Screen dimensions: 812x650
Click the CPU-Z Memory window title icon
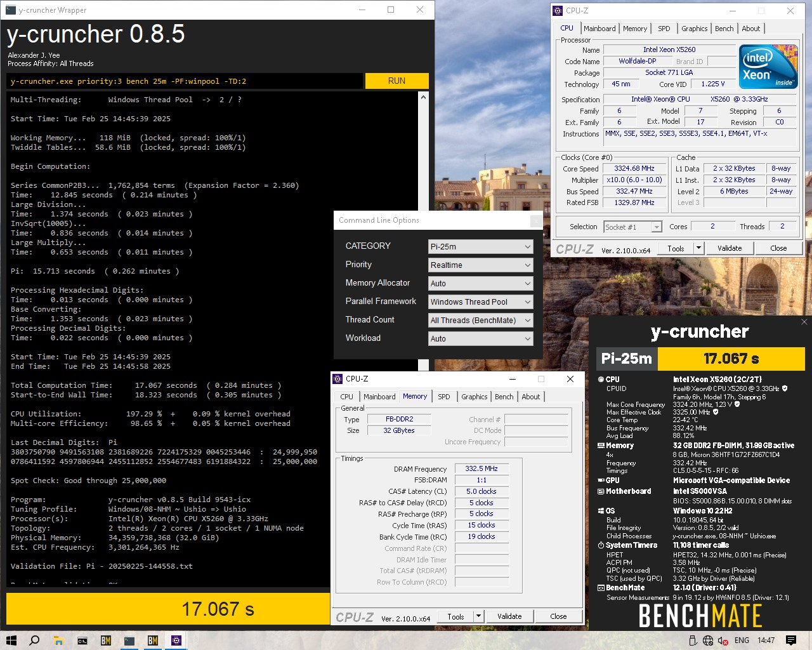coord(337,379)
